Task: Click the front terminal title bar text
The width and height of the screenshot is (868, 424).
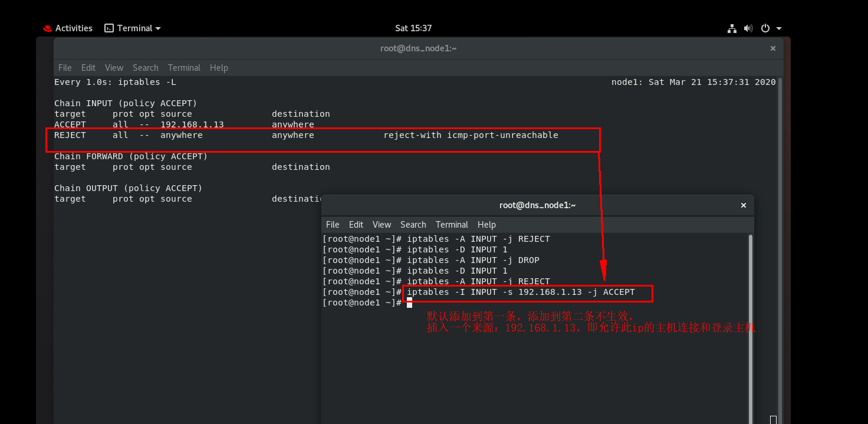Action: coord(537,205)
